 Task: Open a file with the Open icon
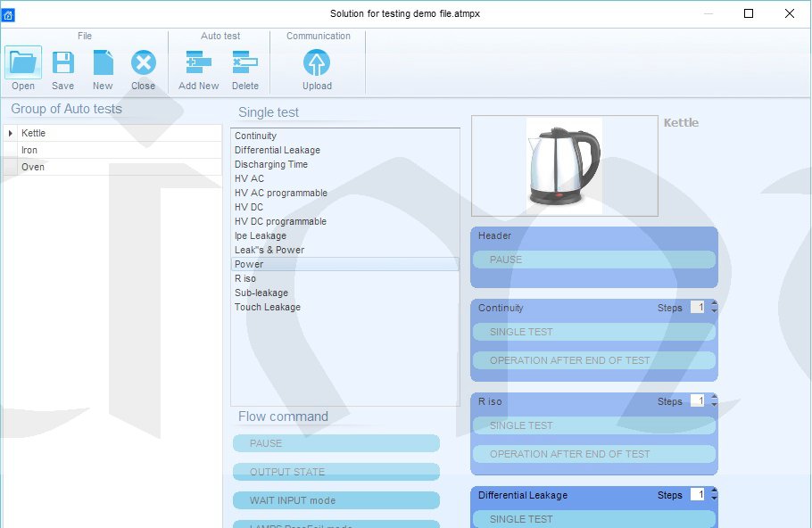(23, 63)
